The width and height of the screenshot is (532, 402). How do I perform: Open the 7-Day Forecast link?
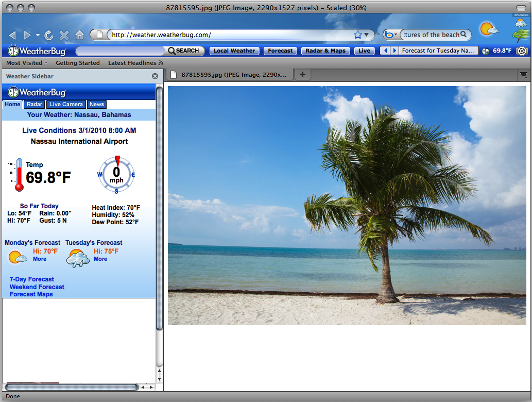[31, 279]
